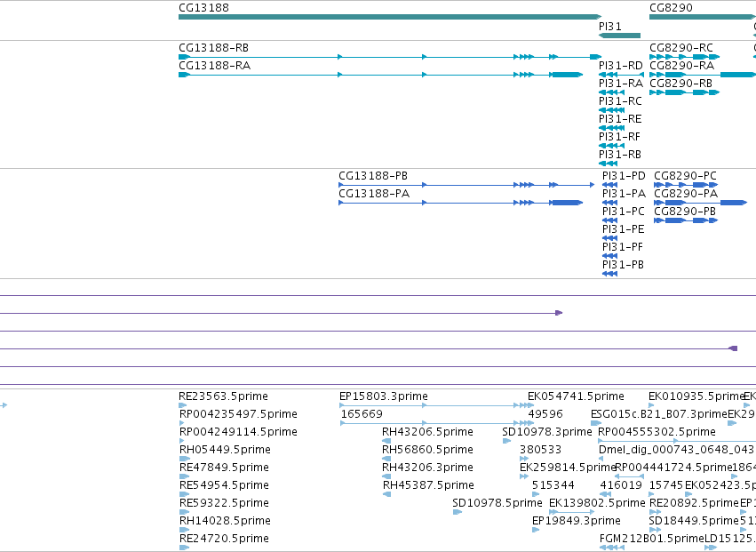756x552 pixels.
Task: Select EST RP004555302.5prime
Action: tap(657, 432)
